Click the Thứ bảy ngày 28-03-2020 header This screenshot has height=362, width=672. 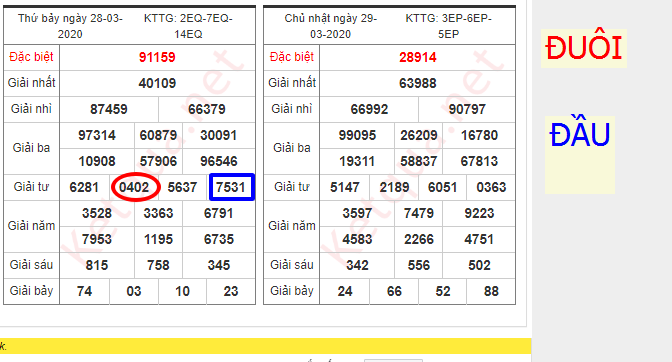(70, 26)
